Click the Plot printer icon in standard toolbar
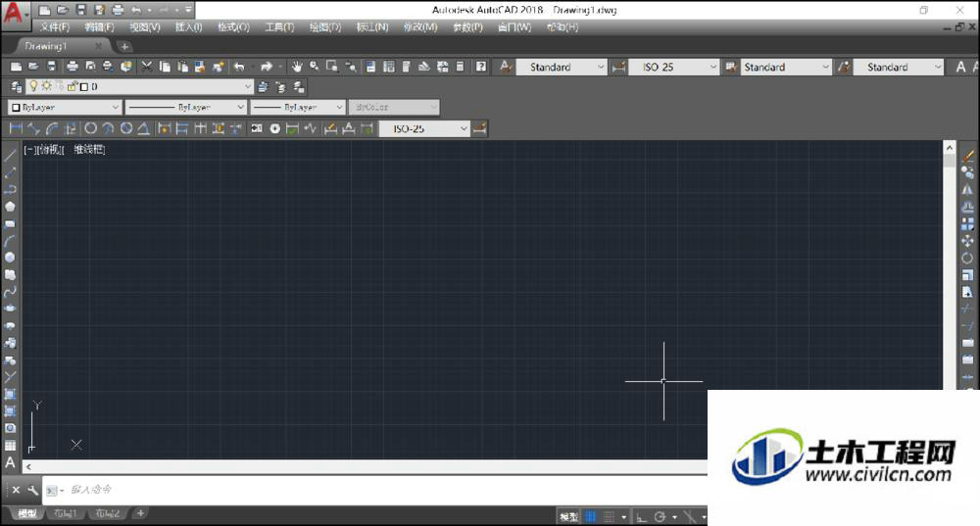 (x=73, y=67)
